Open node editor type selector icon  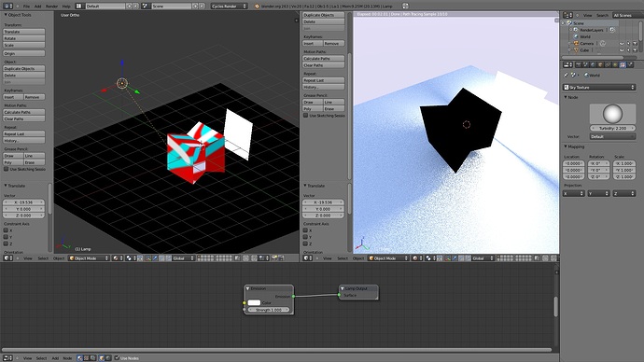tap(7, 358)
